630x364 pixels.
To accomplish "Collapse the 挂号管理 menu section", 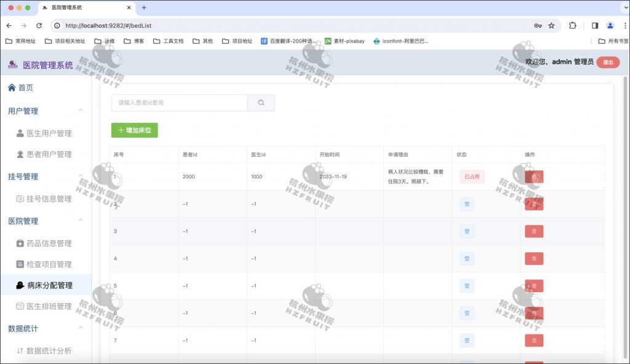I will tap(81, 176).
